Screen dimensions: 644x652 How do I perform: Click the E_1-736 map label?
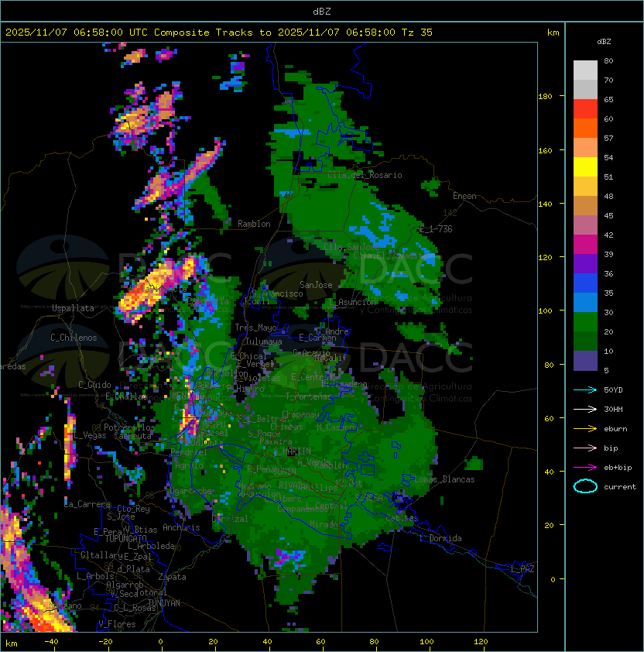(x=436, y=229)
